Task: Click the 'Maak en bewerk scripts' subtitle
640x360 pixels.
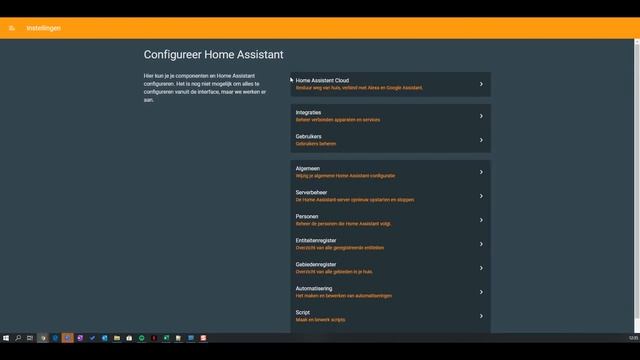Action: pos(320,320)
